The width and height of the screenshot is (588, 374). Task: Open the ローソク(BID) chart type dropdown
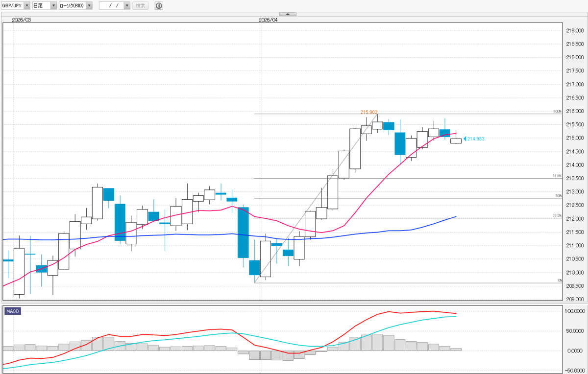tap(75, 5)
